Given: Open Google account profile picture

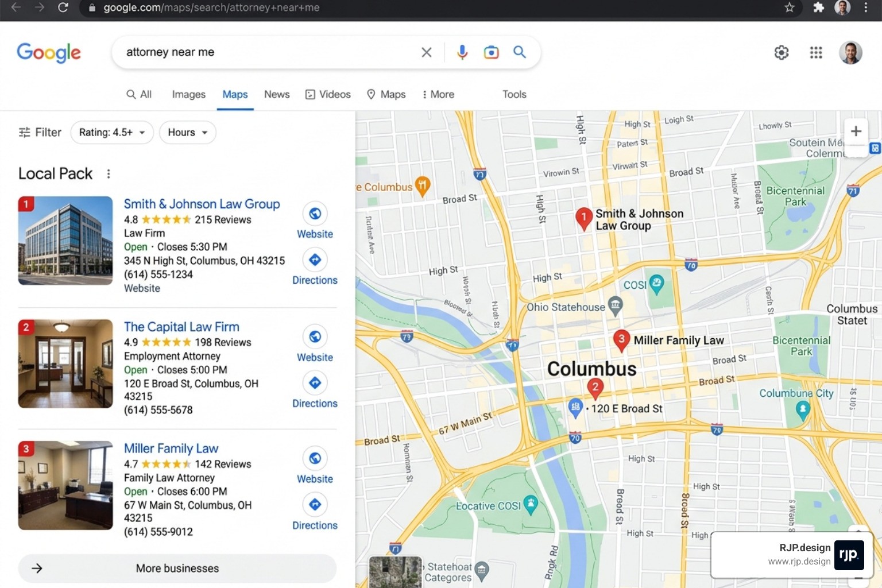Looking at the screenshot, I should (x=851, y=53).
